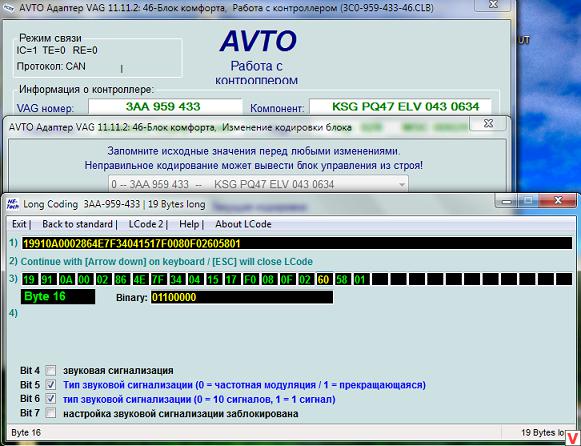Click the 19 Bytes status bar text
Image resolution: width=581 pixels, height=446 pixels.
point(543,433)
